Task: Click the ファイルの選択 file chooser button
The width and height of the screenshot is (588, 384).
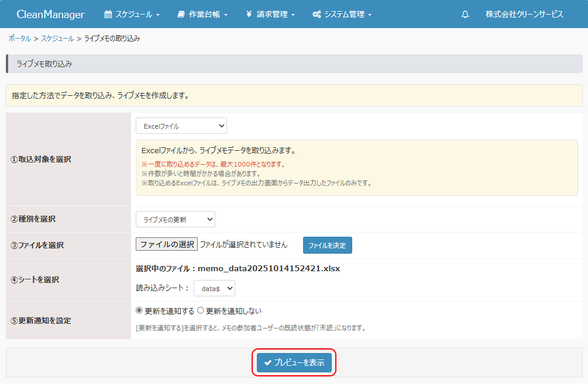Action: point(167,244)
